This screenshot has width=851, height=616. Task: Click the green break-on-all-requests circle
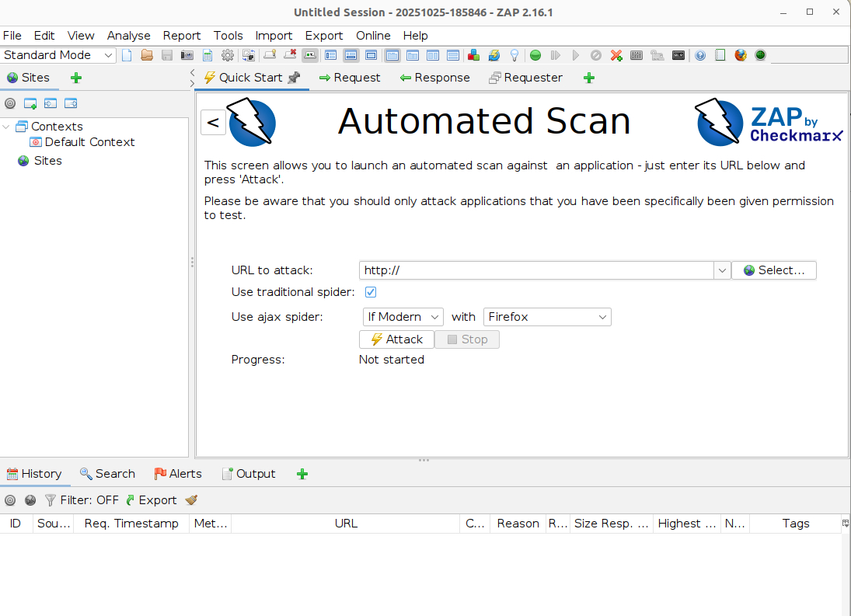coord(535,55)
